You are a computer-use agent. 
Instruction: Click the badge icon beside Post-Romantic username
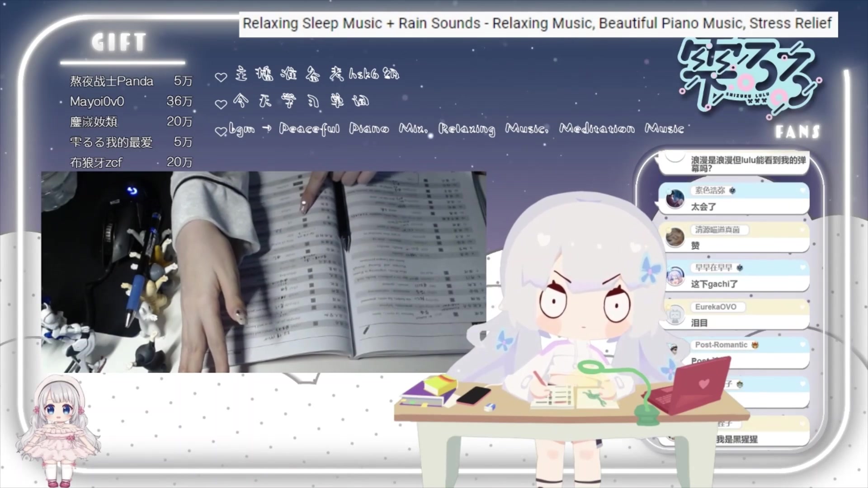755,345
